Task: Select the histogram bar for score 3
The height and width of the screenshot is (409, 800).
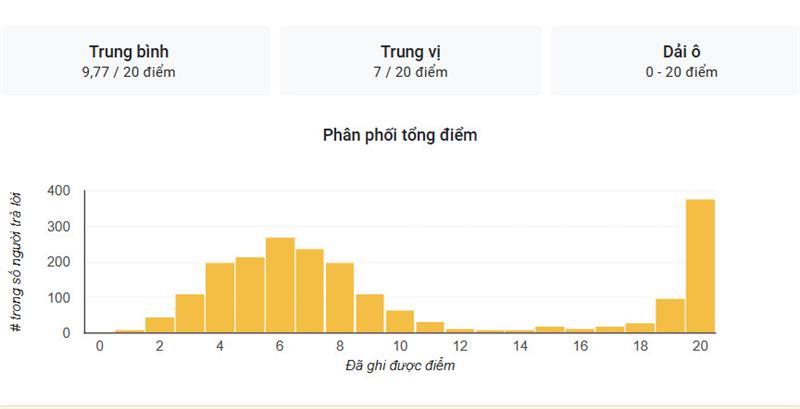Action: 190,313
